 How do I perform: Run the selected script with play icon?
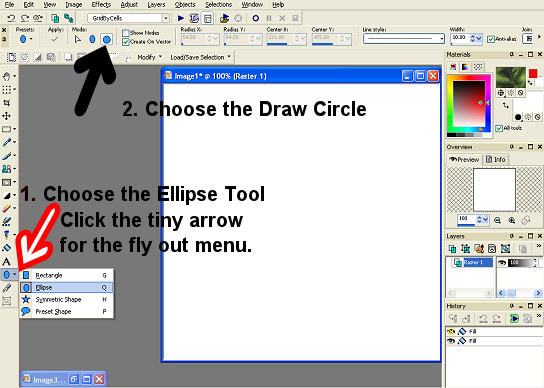click(x=180, y=18)
